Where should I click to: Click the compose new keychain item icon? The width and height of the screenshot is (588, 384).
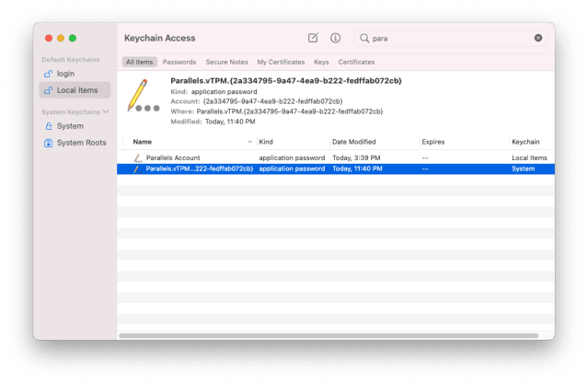click(313, 38)
